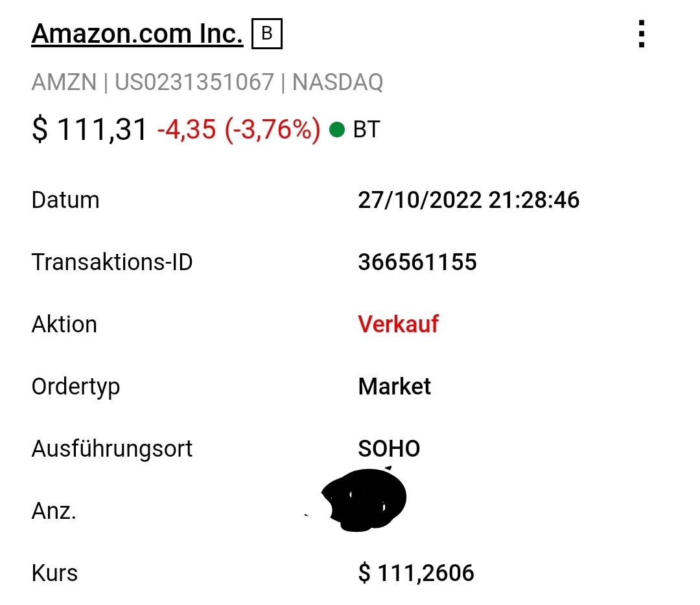This screenshot has height=605, width=700.
Task: Click the red Verkauf action text
Action: tap(398, 324)
